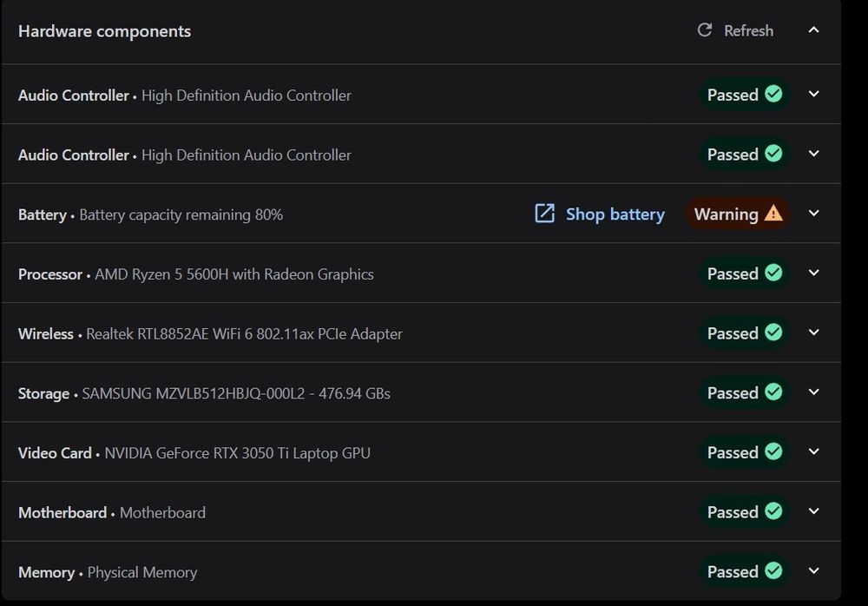Screen dimensions: 868x606
Task: Expand the Motherboard row chevron
Action: pyautogui.click(x=813, y=511)
